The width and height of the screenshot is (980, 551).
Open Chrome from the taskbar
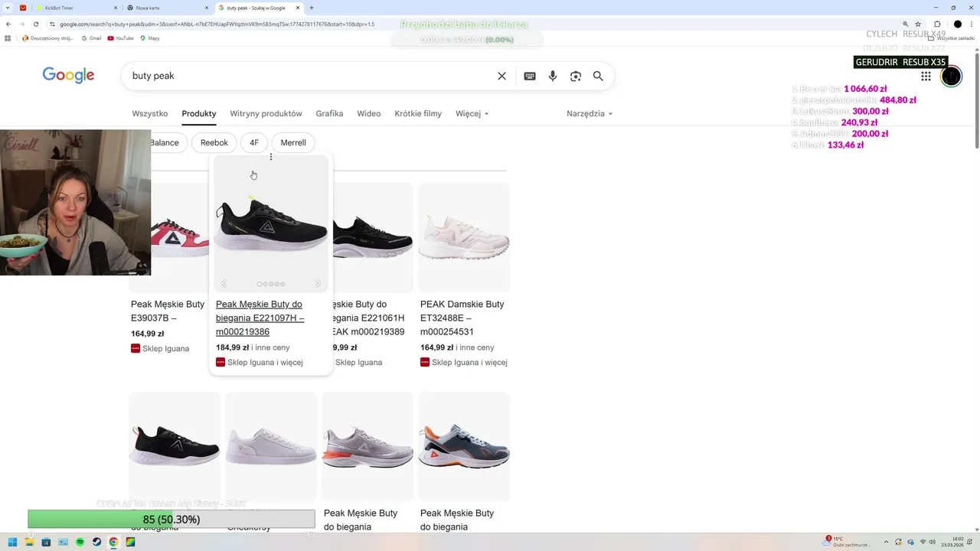(113, 542)
